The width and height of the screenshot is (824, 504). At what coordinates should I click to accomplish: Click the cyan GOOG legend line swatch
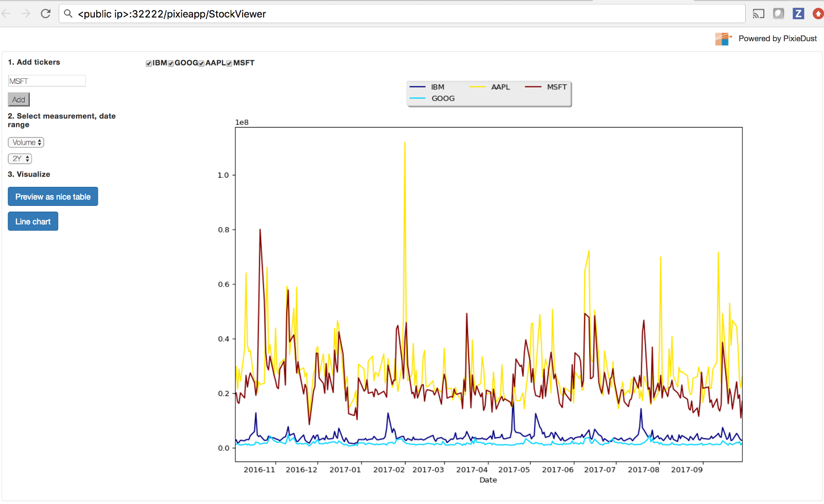pyautogui.click(x=417, y=98)
